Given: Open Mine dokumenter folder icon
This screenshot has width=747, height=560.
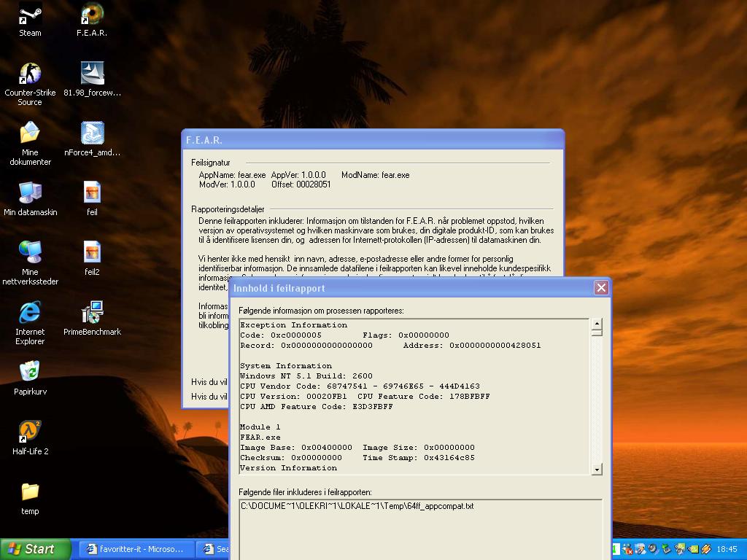Looking at the screenshot, I should click(x=30, y=144).
